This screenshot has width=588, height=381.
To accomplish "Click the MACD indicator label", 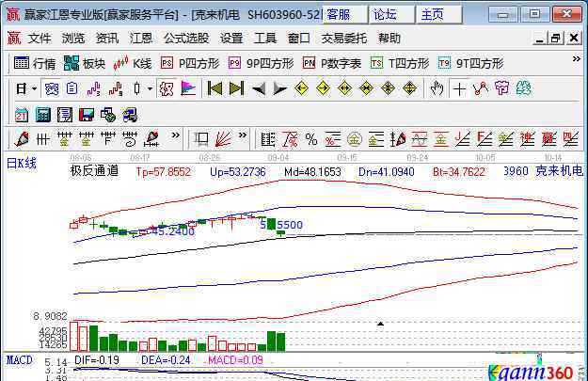I will click(x=19, y=360).
